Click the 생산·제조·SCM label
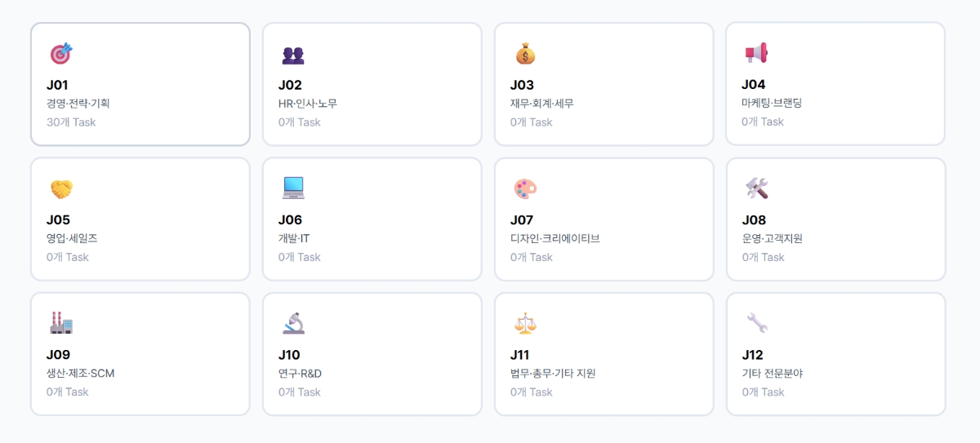Screen dimensions: 980x443 (81, 374)
